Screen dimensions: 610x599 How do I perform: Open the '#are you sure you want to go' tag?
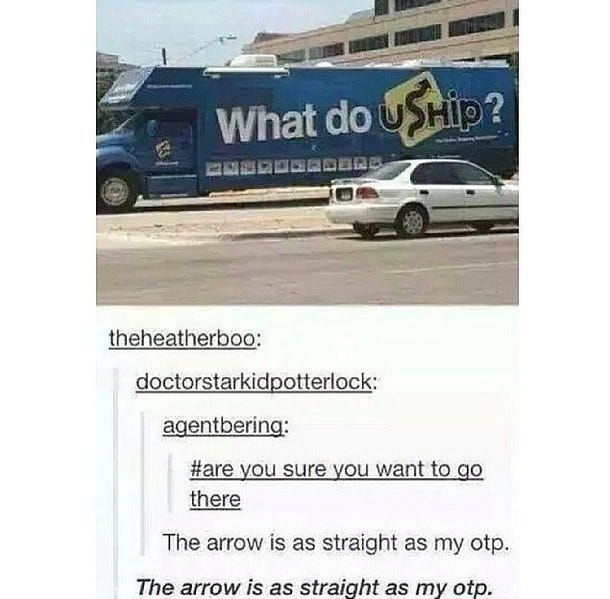point(336,469)
